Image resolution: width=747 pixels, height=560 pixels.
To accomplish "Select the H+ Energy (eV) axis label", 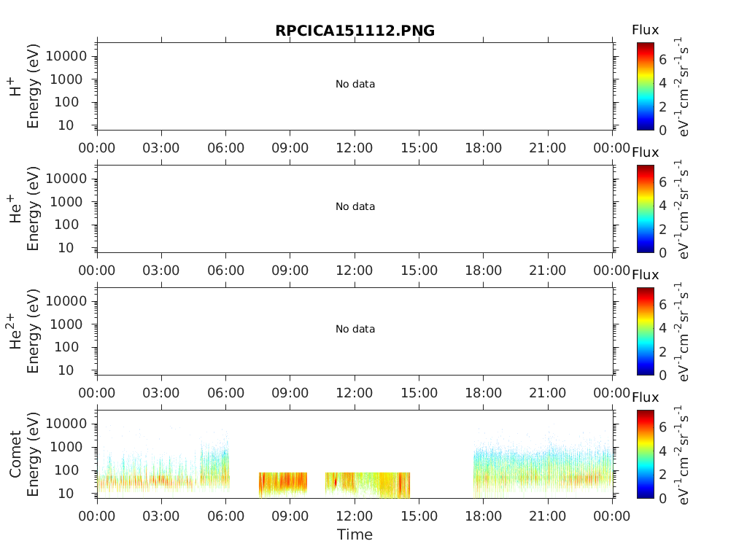I will pyautogui.click(x=32, y=86).
